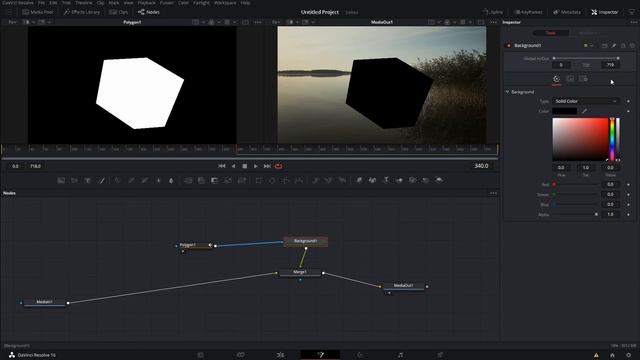Viewport: 640px width, 360px height.
Task: Pick color with the eyedropper icon
Action: (x=584, y=111)
